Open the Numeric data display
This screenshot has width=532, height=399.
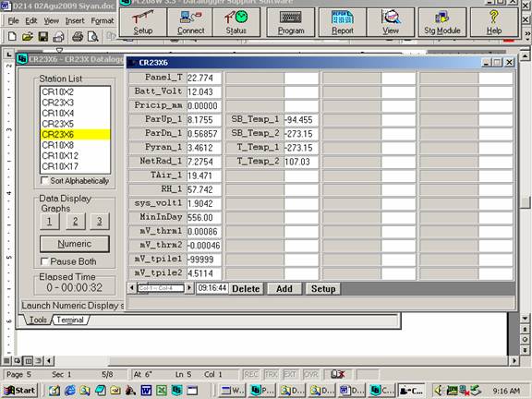[75, 244]
